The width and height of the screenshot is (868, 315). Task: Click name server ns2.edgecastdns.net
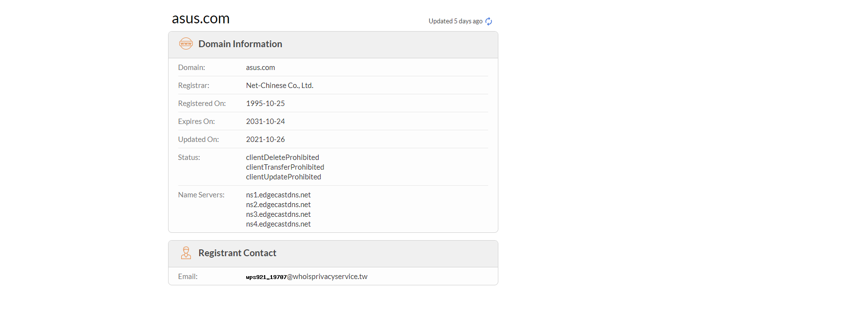point(278,205)
